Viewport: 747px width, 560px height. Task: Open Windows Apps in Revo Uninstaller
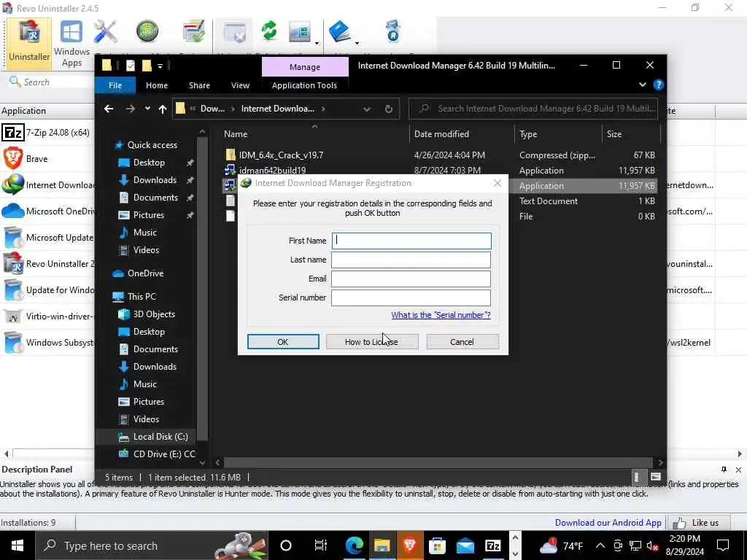point(71,43)
